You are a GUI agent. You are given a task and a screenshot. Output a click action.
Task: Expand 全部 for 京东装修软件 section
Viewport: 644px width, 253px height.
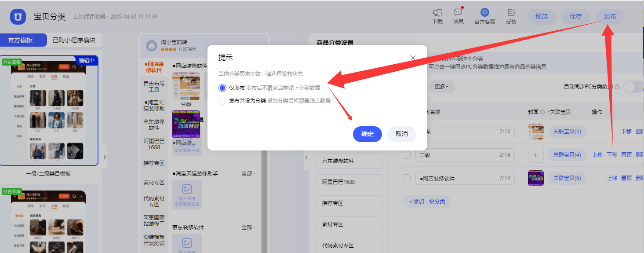coord(248,227)
